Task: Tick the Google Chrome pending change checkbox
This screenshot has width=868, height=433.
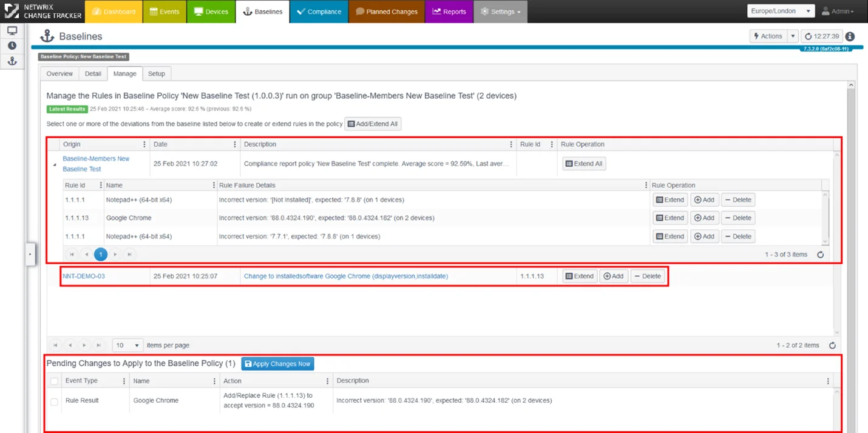Action: (55, 401)
